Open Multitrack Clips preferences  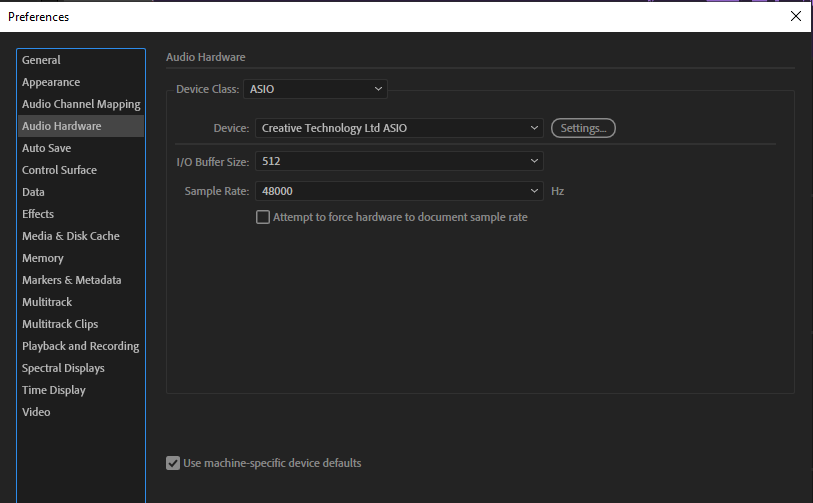(x=60, y=324)
